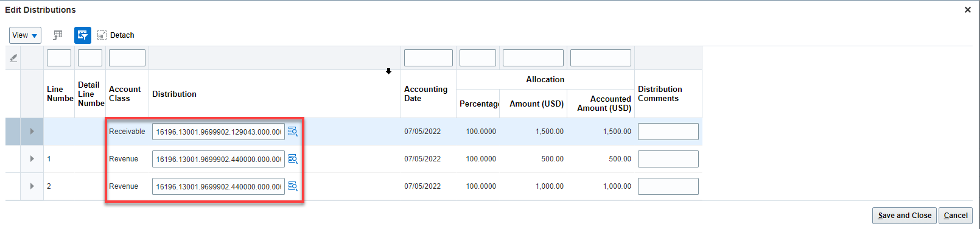Click the clear filters eraser icon
Screen dimensions: 980x229
13,58
